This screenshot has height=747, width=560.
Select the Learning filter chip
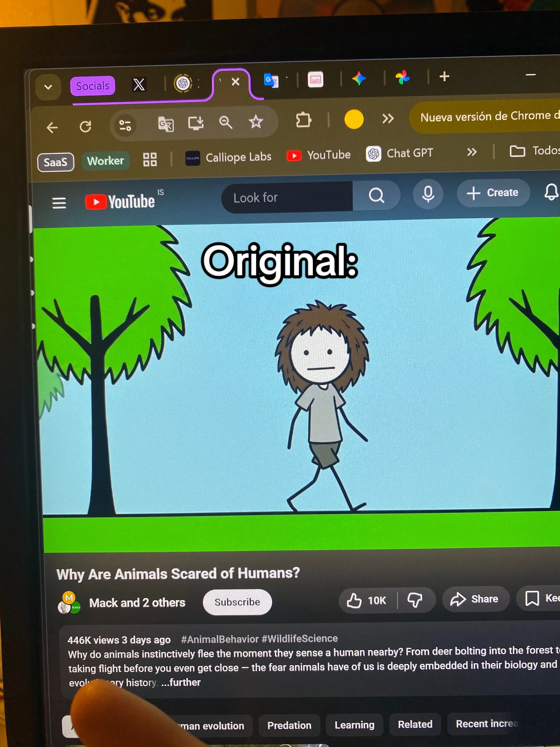(354, 725)
